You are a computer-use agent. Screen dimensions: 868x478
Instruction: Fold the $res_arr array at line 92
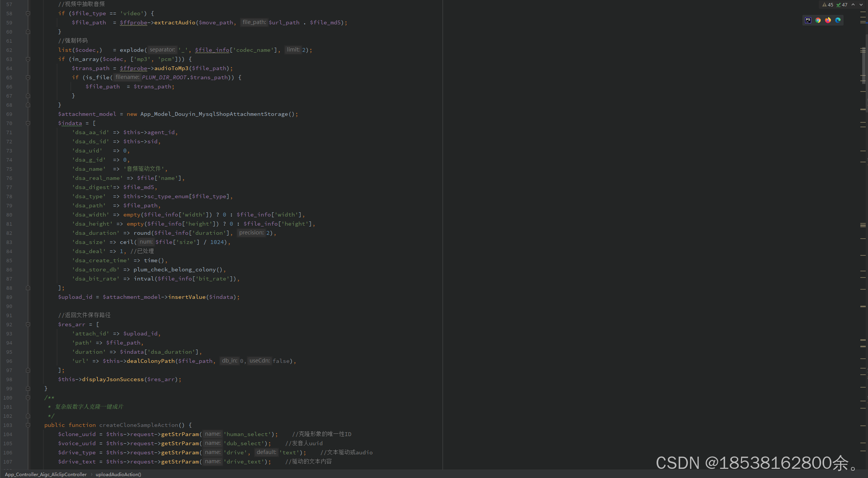pyautogui.click(x=28, y=324)
